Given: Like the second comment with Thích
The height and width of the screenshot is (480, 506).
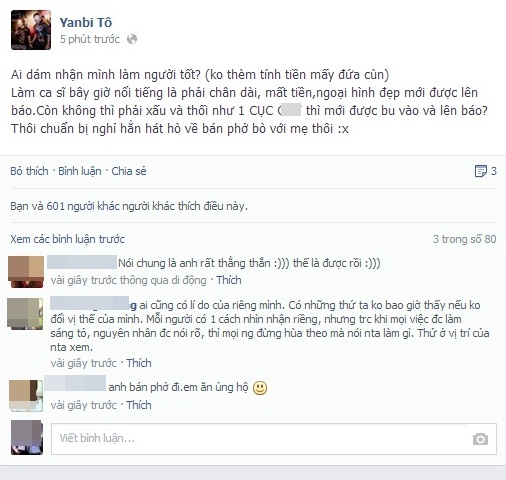Looking at the screenshot, I should tap(139, 363).
